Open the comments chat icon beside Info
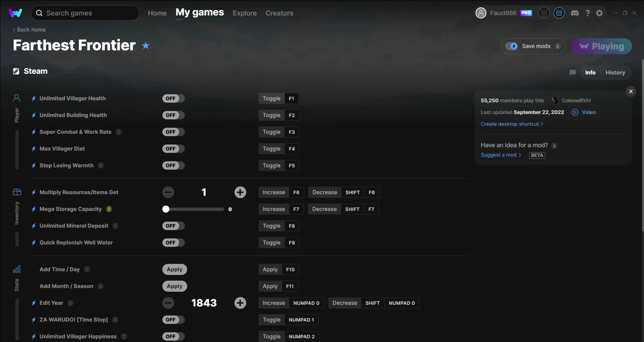 (x=573, y=72)
